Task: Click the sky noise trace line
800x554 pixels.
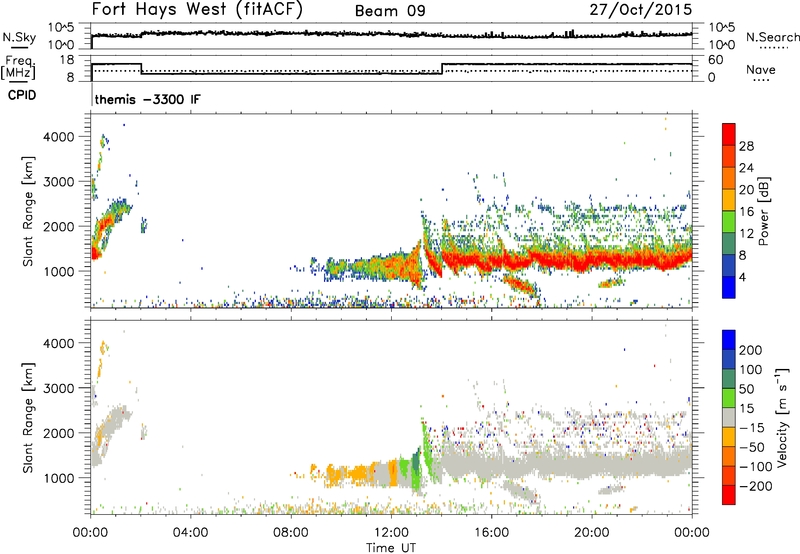Action: (x=391, y=34)
